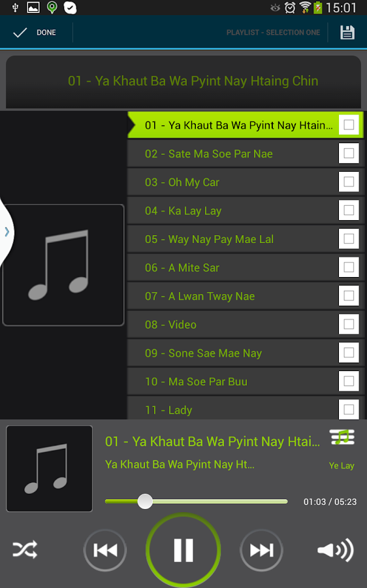Tap the now-playing album thumbnail

pyautogui.click(x=49, y=468)
